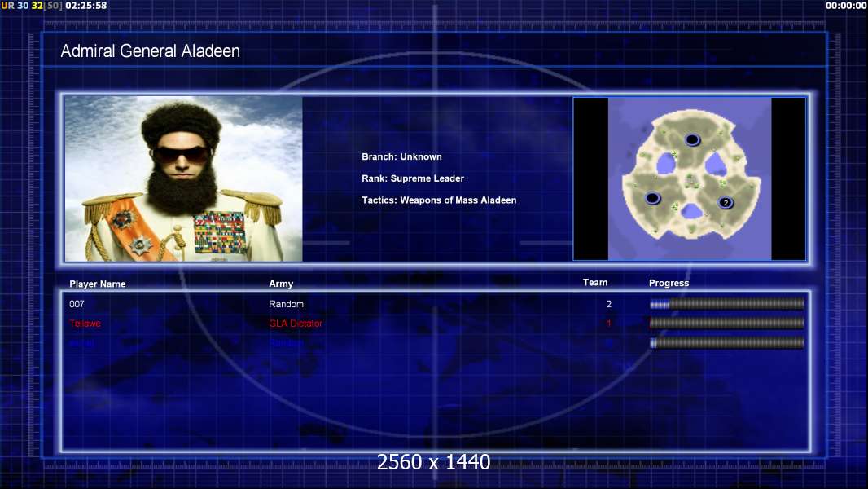The width and height of the screenshot is (868, 489).
Task: Click team number 2 for player 007
Action: 609,304
